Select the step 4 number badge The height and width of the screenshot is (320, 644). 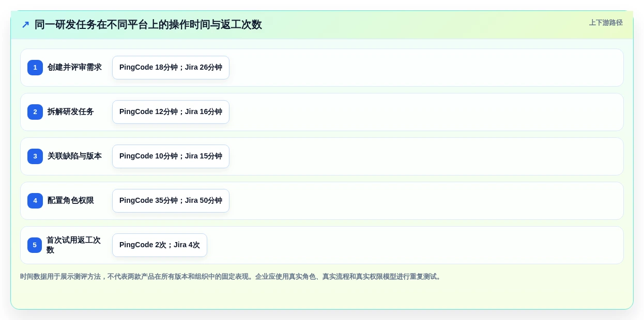35,201
